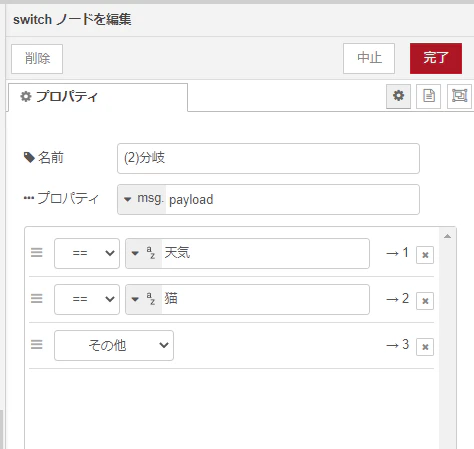Click the 削除 button

tap(37, 59)
